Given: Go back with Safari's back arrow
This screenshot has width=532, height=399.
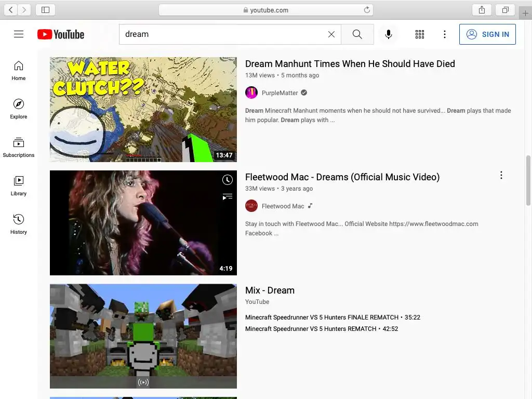Looking at the screenshot, I should (x=11, y=10).
